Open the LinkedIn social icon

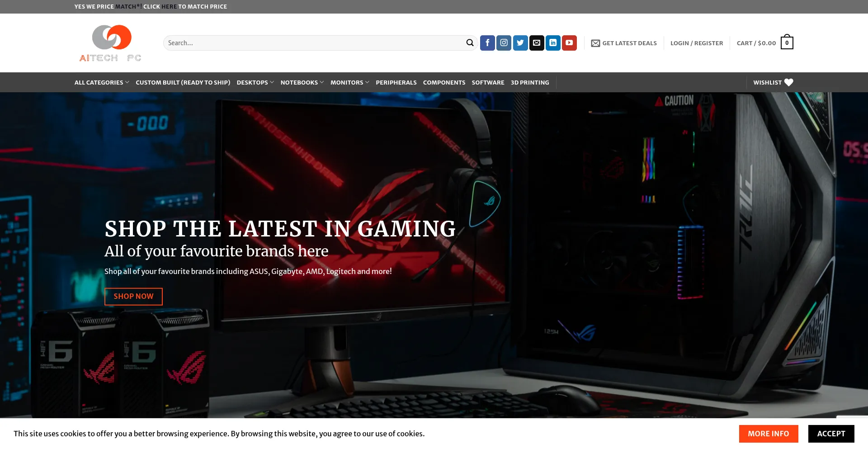553,43
